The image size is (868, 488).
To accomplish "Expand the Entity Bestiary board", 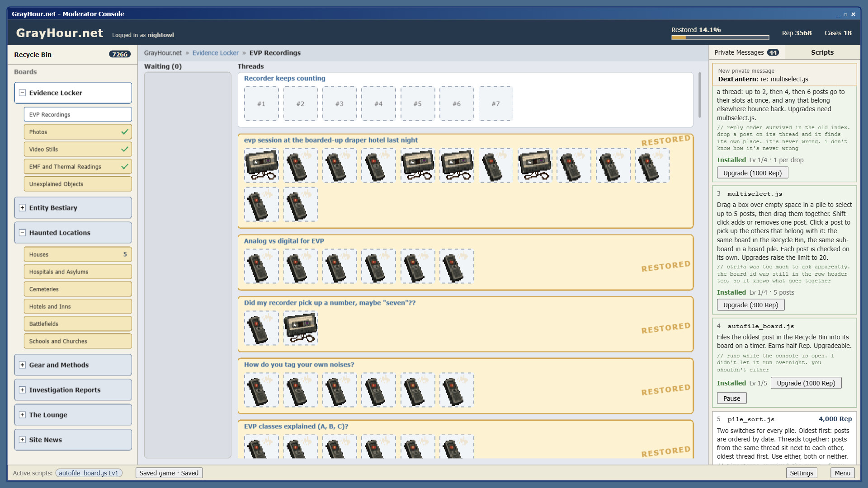I will click(x=22, y=208).
